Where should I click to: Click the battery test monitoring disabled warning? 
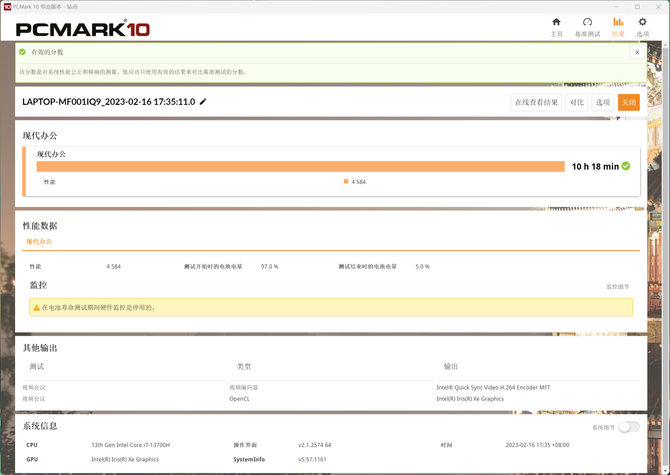point(331,308)
